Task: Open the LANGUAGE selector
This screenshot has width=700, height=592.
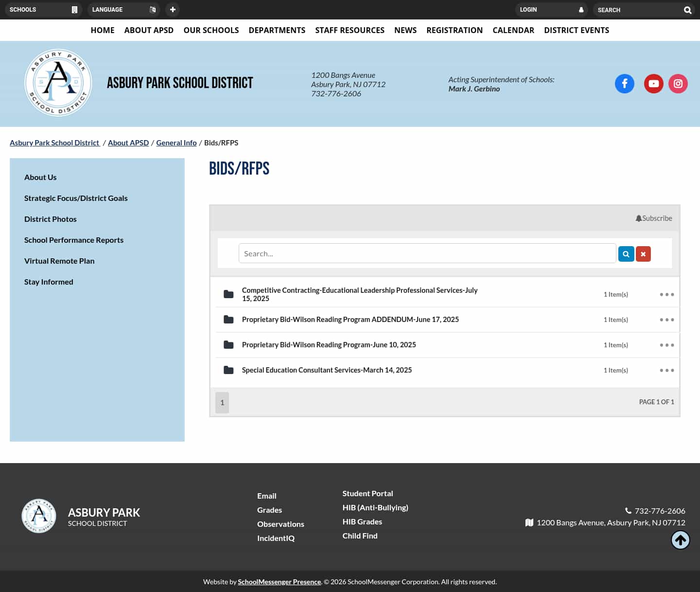Action: click(x=124, y=9)
